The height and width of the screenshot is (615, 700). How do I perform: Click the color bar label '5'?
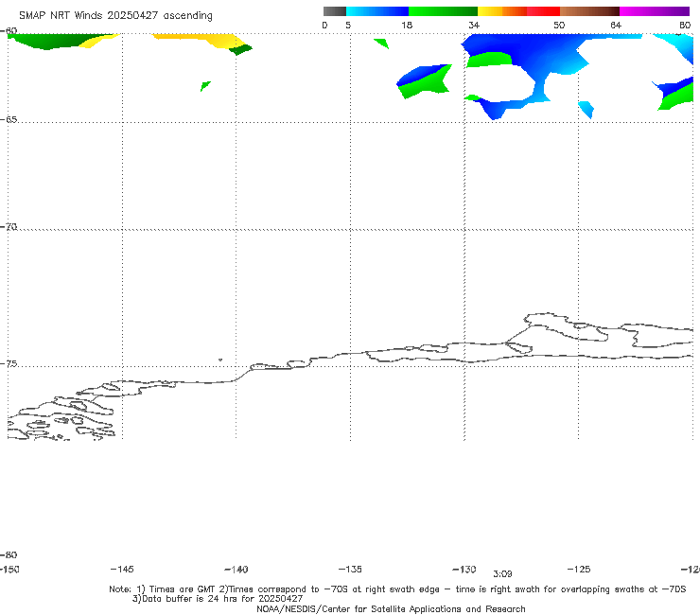pos(348,25)
